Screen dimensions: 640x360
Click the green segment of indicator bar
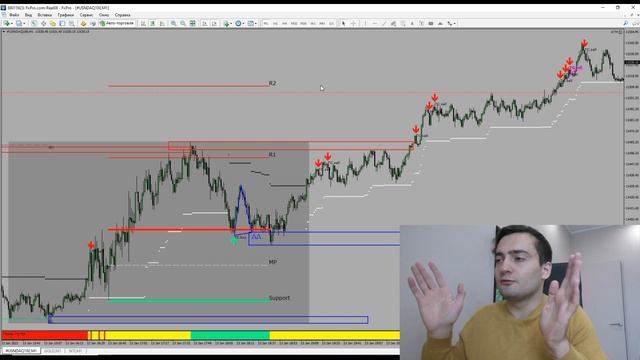(x=230, y=336)
